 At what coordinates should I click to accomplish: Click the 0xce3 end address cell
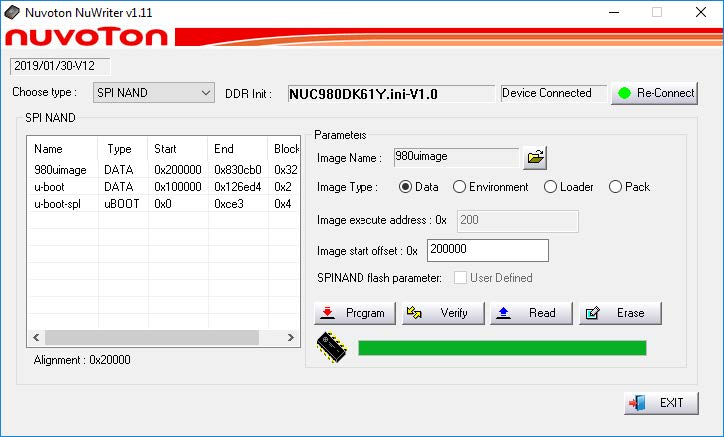[x=229, y=204]
